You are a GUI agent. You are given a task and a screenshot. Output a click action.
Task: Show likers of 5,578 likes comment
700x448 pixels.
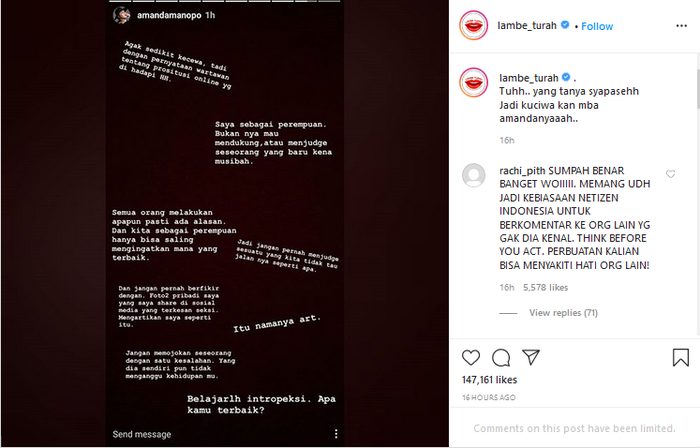coord(546,288)
